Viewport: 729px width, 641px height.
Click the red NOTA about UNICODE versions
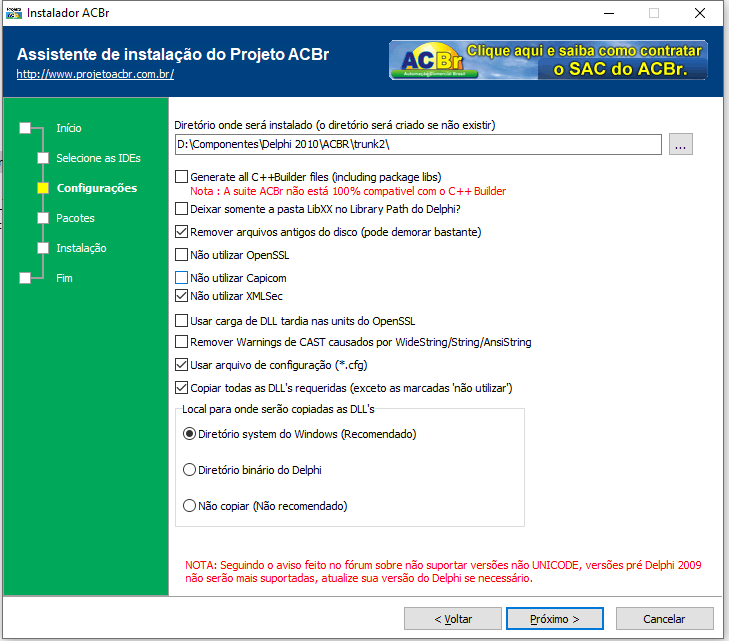[x=443, y=571]
